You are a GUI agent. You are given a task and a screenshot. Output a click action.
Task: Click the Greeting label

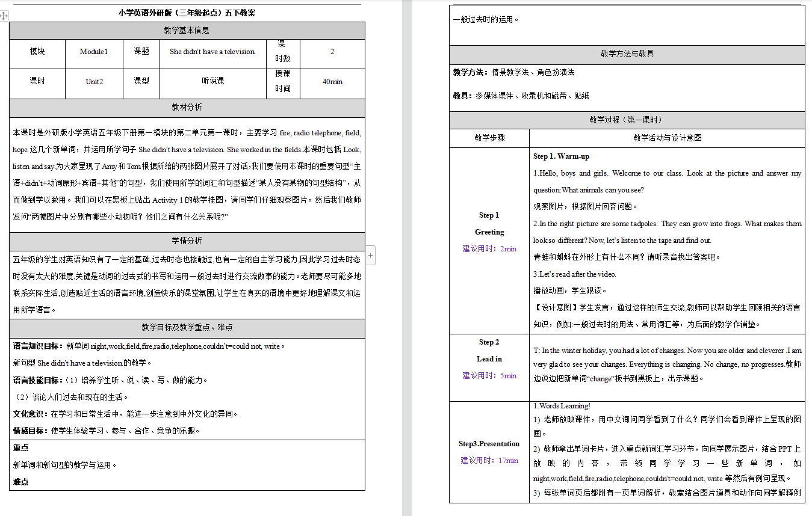(x=489, y=232)
